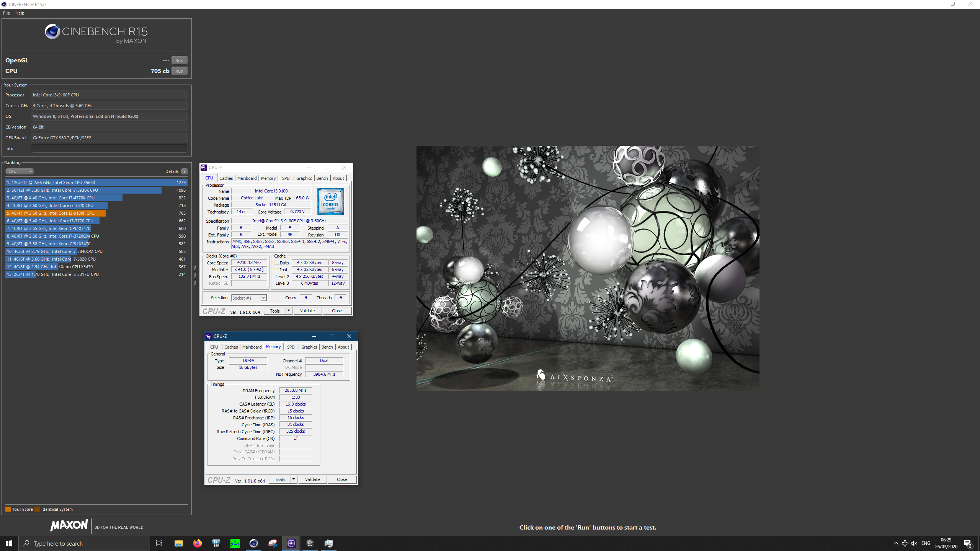Open the Help menu
The image size is (980, 551).
20,13
